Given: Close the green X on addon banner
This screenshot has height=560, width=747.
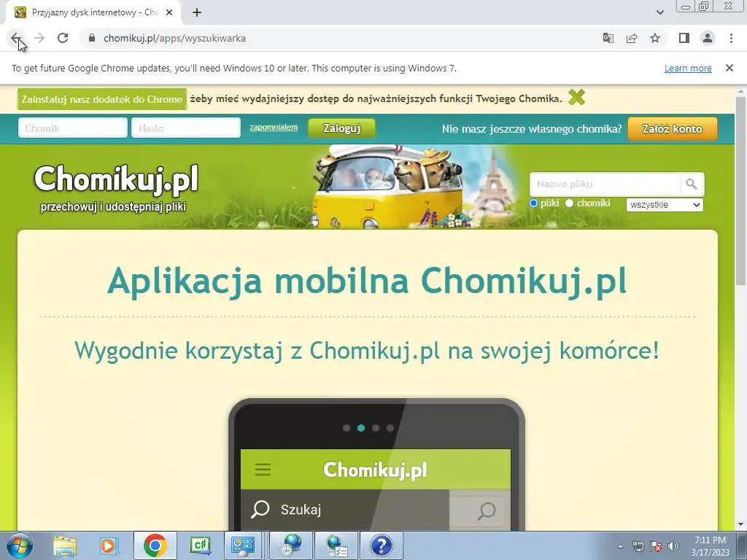Looking at the screenshot, I should (576, 98).
